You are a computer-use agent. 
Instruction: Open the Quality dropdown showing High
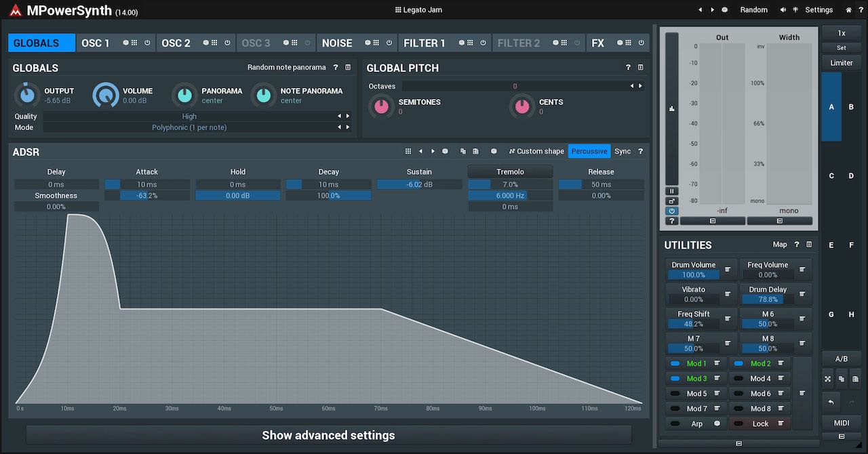coord(190,117)
